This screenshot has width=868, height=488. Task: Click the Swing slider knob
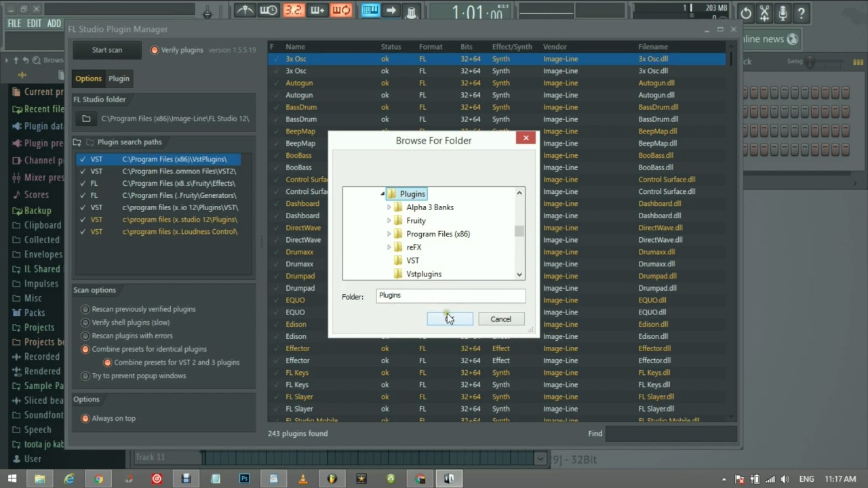(x=810, y=62)
